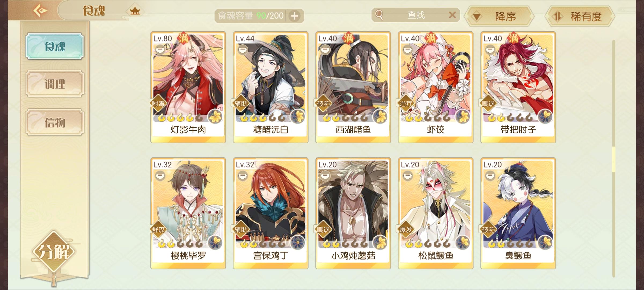Image resolution: width=644 pixels, height=290 pixels.
Task: Open the 臭鳜鱼 character card
Action: click(518, 213)
